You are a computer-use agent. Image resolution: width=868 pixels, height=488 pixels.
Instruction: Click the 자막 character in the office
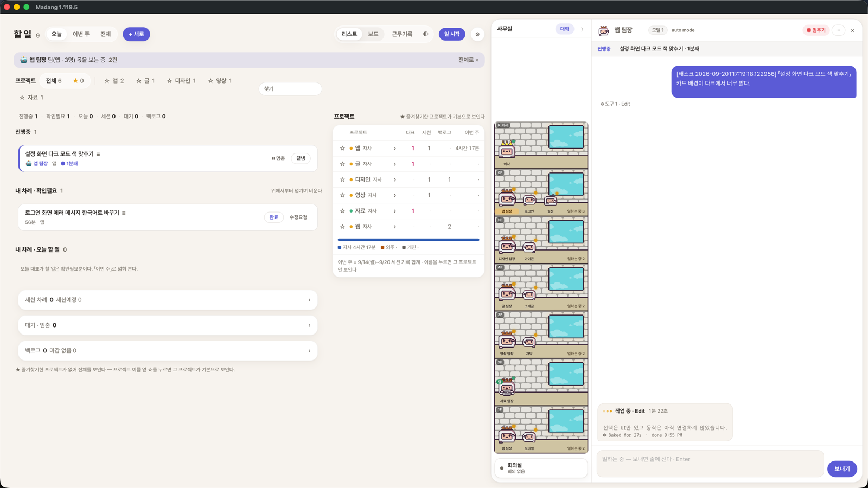tap(529, 342)
